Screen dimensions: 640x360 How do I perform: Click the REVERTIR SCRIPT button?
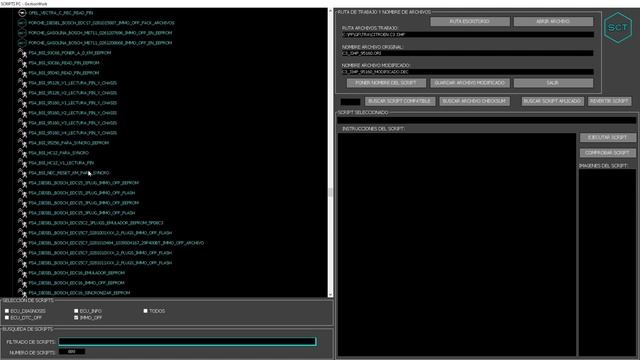609,101
